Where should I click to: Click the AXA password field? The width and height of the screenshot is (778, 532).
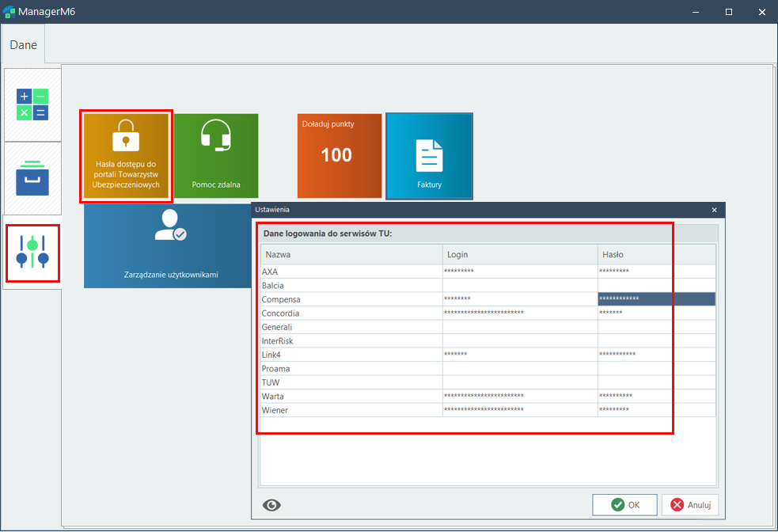pyautogui.click(x=657, y=272)
